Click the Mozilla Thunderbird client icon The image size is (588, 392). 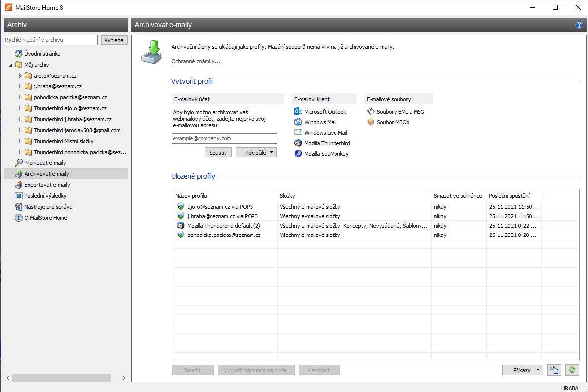298,143
